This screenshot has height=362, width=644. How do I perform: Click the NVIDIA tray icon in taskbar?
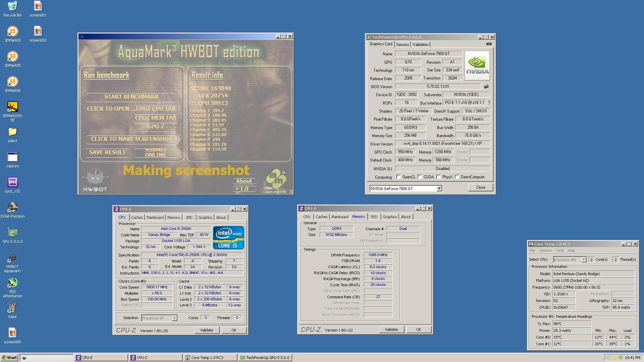click(x=620, y=358)
